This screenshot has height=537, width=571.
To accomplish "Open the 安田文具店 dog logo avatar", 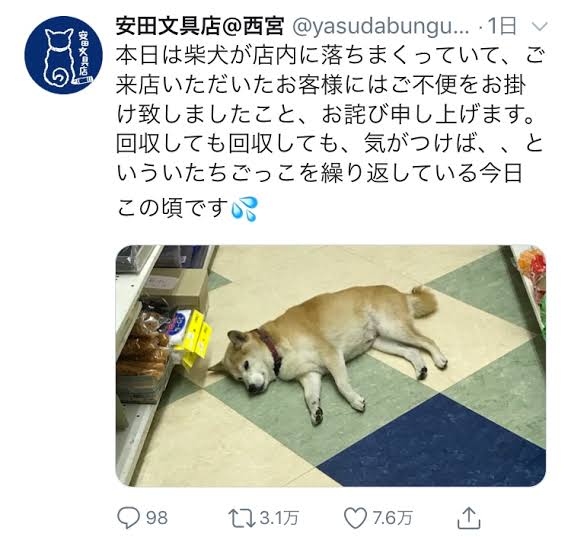I will 63,55.
